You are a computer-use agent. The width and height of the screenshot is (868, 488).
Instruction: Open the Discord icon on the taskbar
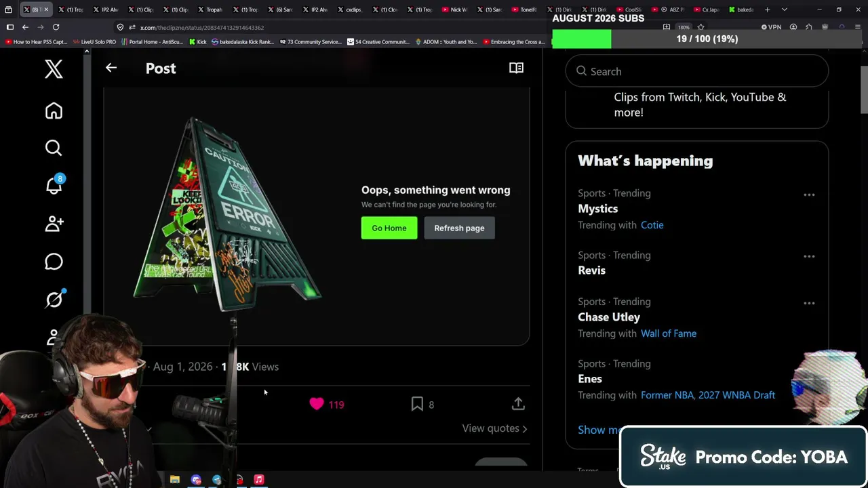(x=196, y=480)
